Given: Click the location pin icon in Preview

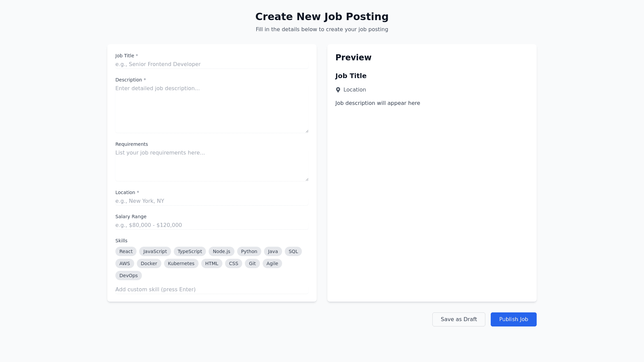Looking at the screenshot, I should pos(338,90).
